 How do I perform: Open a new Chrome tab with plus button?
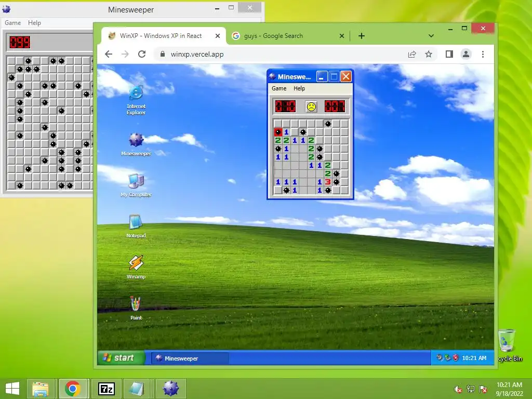pyautogui.click(x=362, y=36)
